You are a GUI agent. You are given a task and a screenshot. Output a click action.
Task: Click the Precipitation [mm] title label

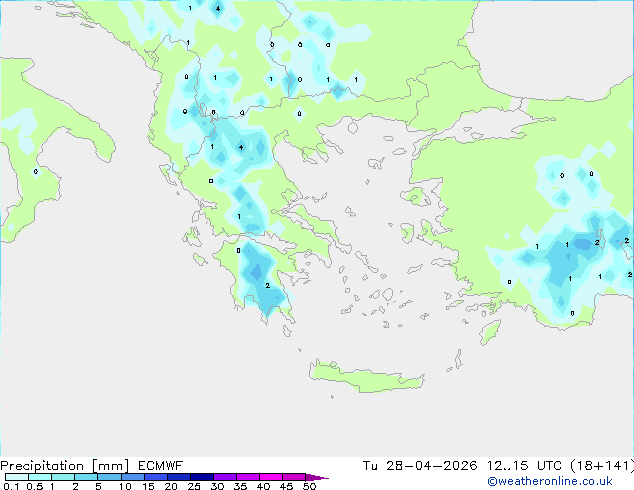tap(65, 466)
